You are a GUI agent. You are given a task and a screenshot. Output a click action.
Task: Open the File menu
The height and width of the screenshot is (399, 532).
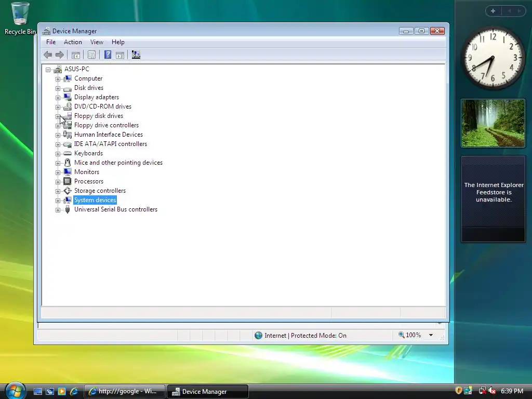click(51, 42)
